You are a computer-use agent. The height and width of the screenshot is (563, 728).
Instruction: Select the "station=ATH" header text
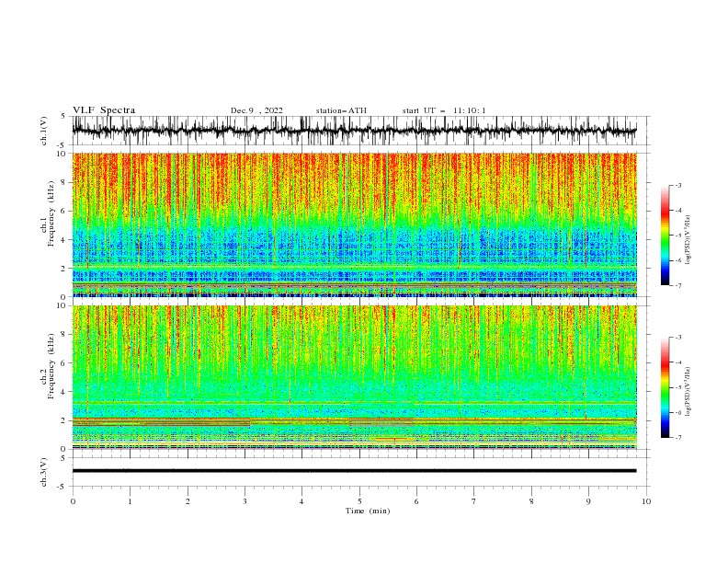pos(341,110)
